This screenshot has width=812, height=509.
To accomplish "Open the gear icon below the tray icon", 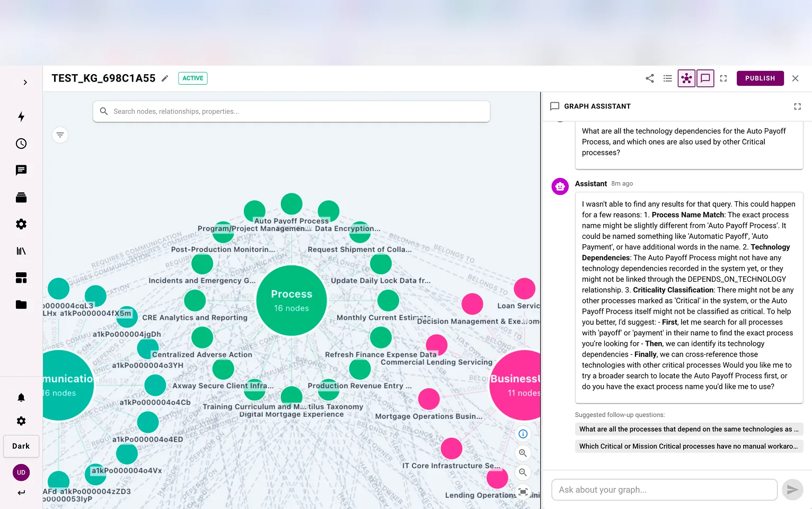I will pos(21,224).
